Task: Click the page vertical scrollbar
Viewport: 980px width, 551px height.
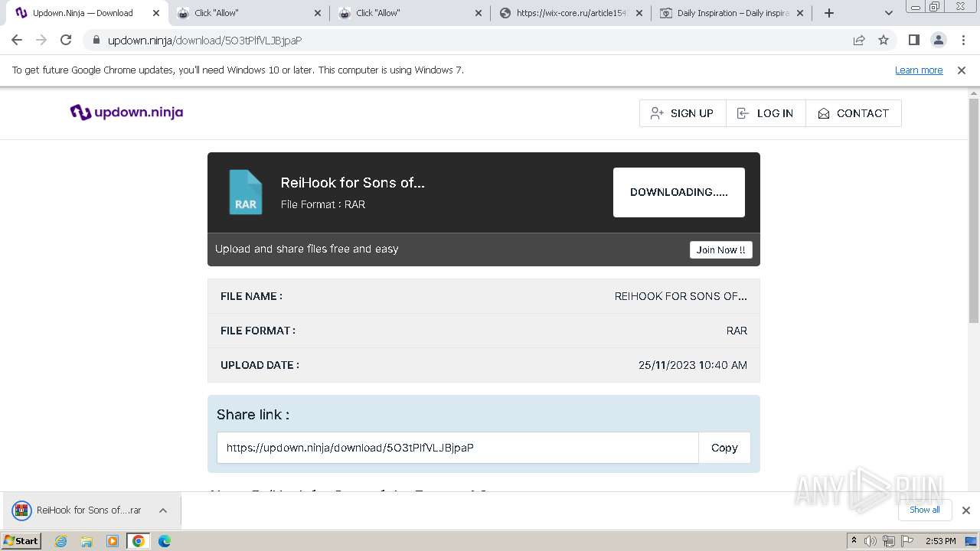Action: [x=974, y=210]
